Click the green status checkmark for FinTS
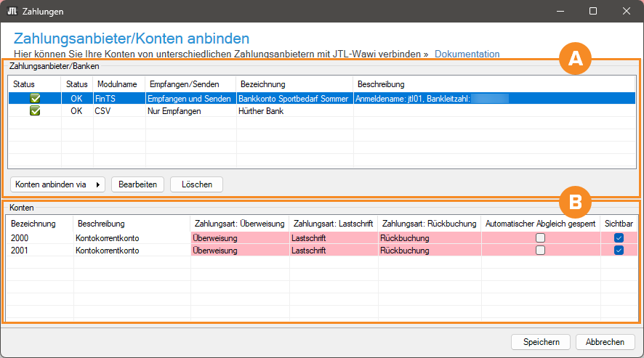This screenshot has width=644, height=358. tap(35, 98)
